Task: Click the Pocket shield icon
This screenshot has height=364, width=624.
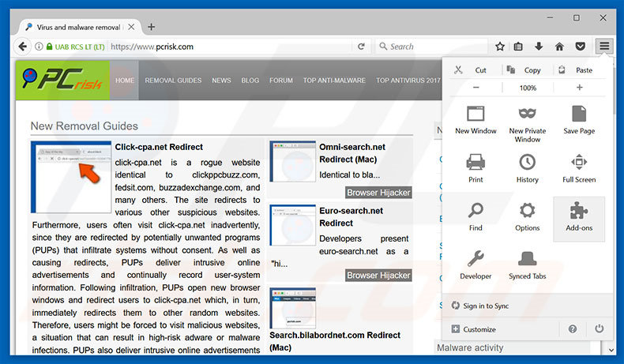Action: (x=581, y=47)
